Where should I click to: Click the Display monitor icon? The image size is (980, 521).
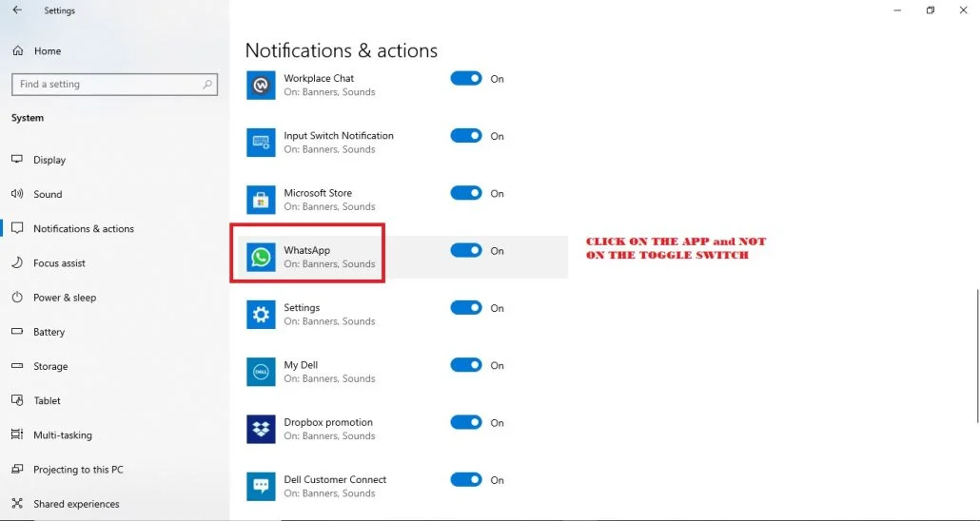coord(17,160)
